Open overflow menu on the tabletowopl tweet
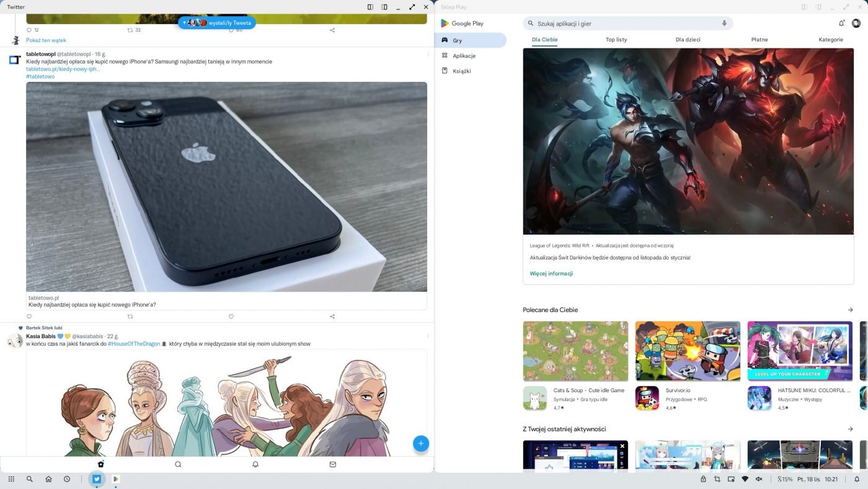 (x=428, y=55)
